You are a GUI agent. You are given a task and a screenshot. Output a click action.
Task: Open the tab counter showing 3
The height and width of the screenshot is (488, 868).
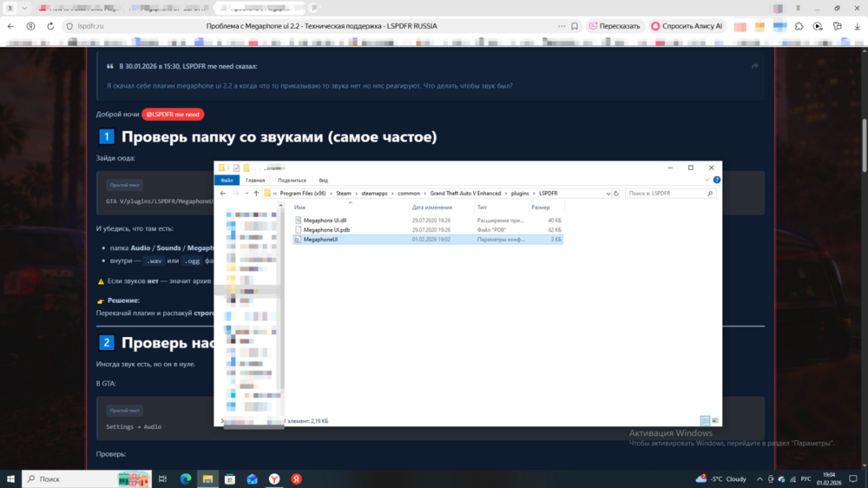coord(10,9)
